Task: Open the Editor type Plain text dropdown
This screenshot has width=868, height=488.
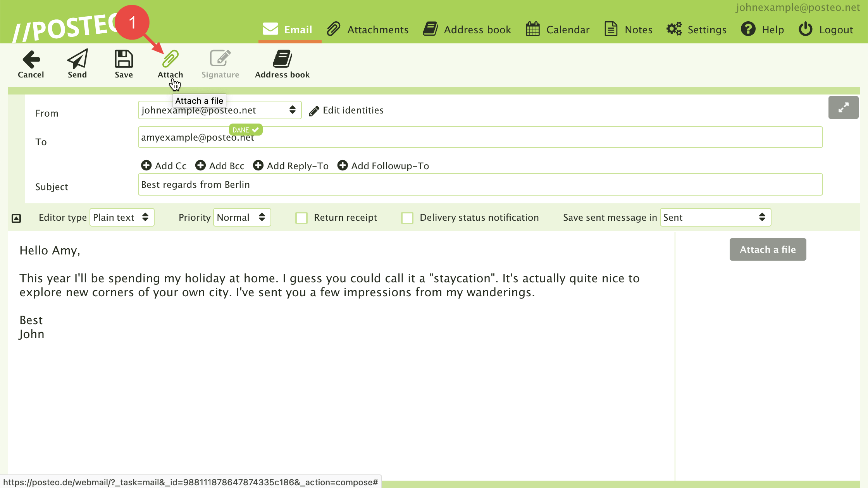Action: [x=122, y=217]
